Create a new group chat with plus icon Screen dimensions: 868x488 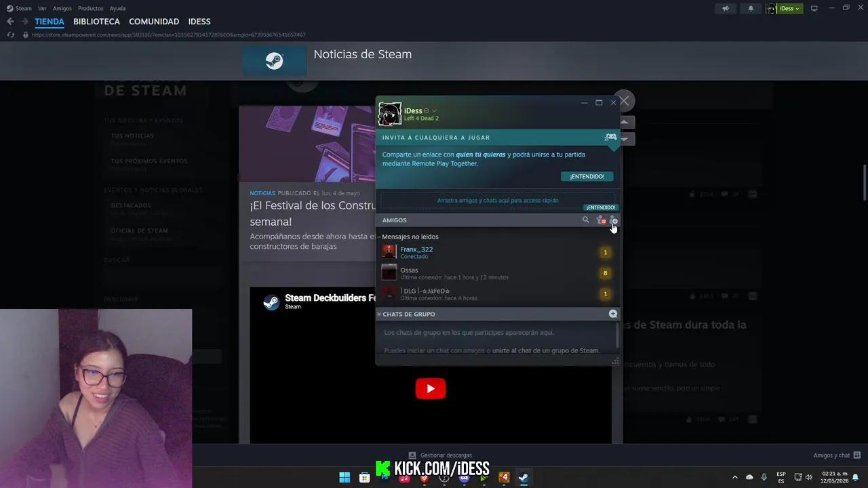tap(613, 314)
